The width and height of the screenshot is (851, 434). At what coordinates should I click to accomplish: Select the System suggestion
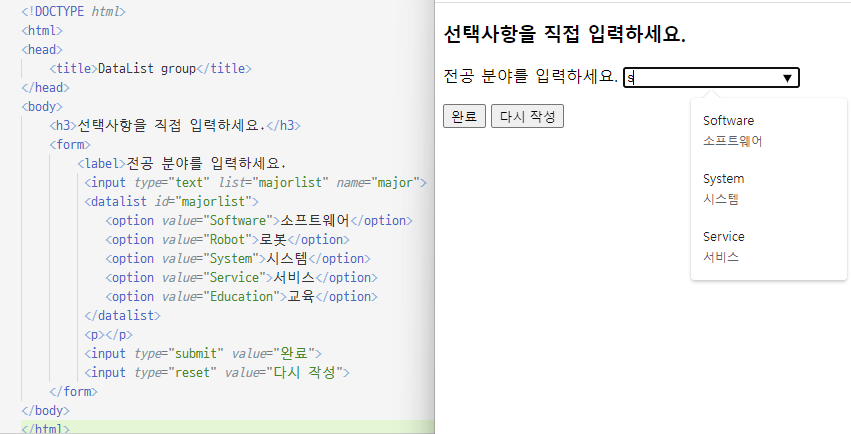click(769, 189)
